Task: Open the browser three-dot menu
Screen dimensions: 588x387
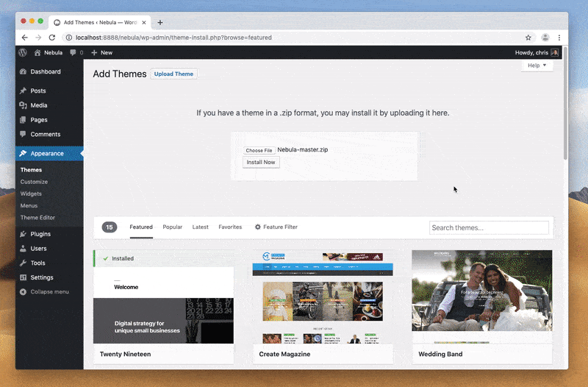Action: coord(559,38)
